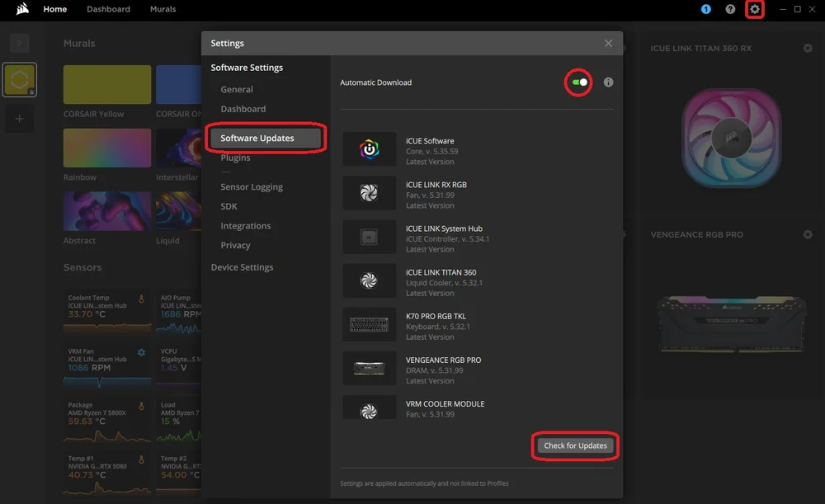Image resolution: width=825 pixels, height=504 pixels.
Task: Expand the collapsed left sidebar arrow
Action: [18, 43]
